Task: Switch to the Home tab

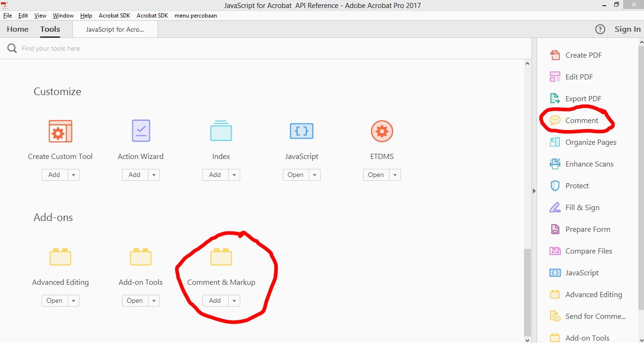Action: [17, 29]
